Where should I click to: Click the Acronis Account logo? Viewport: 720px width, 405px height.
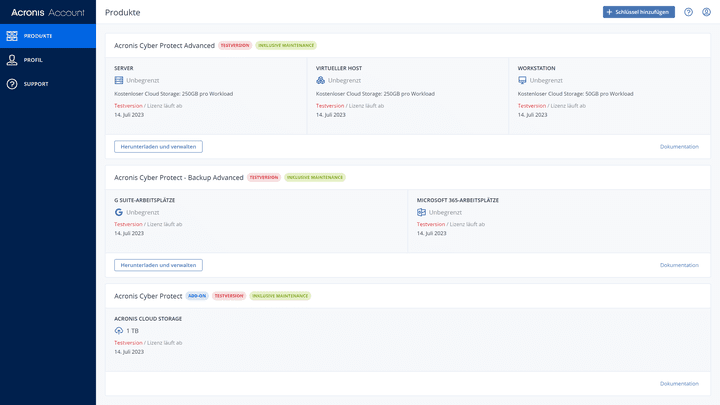pyautogui.click(x=48, y=12)
